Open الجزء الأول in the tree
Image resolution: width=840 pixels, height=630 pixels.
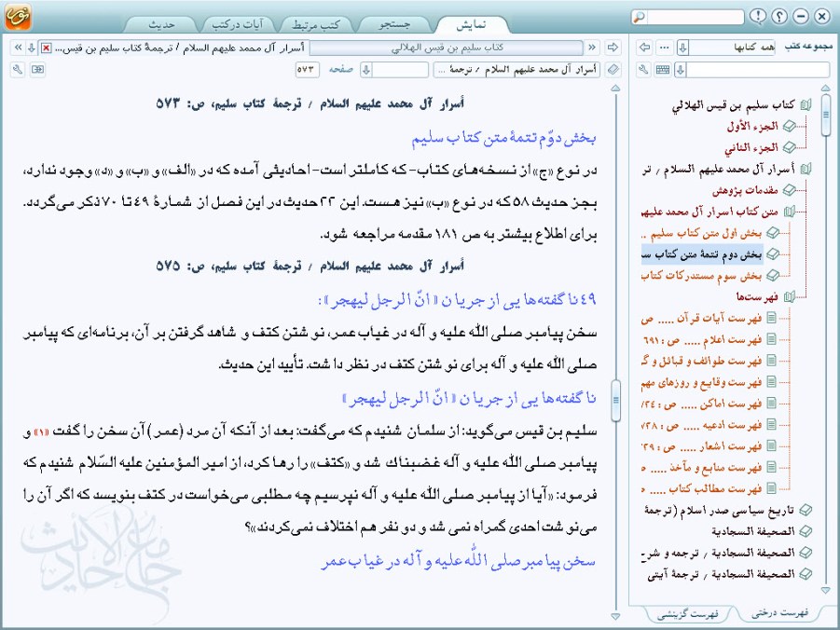(x=752, y=127)
